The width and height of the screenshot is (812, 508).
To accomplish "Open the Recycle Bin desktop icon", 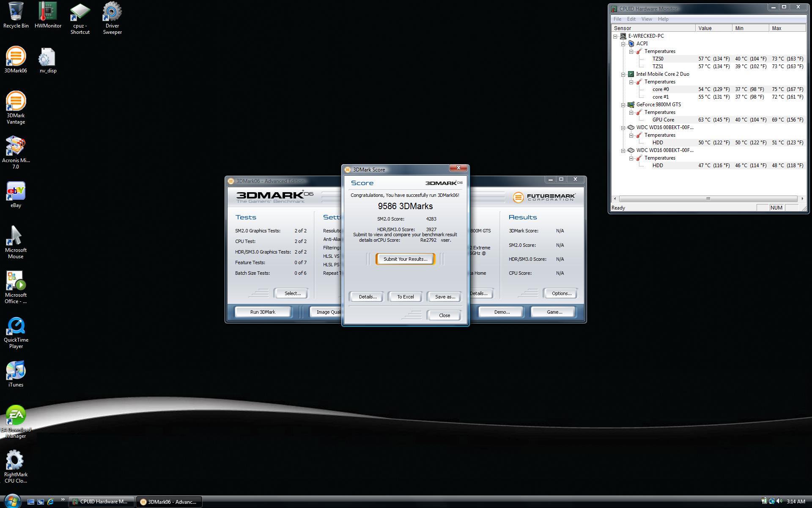I will [16, 15].
